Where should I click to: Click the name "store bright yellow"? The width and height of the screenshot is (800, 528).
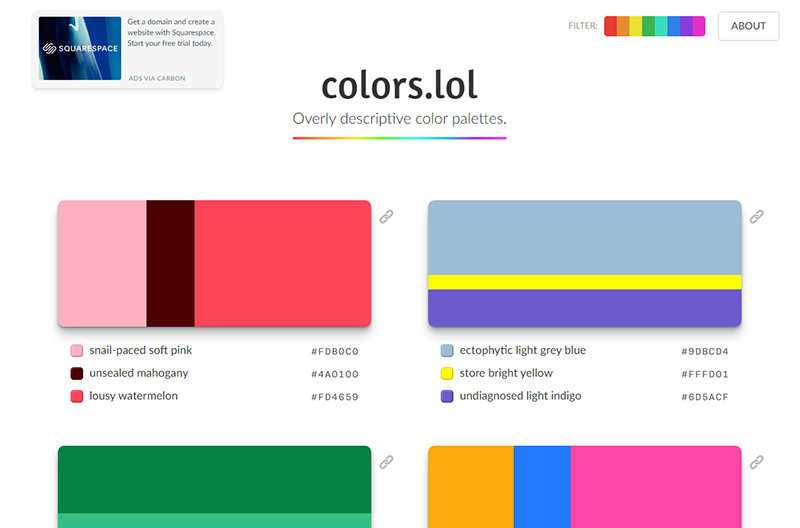pyautogui.click(x=506, y=373)
